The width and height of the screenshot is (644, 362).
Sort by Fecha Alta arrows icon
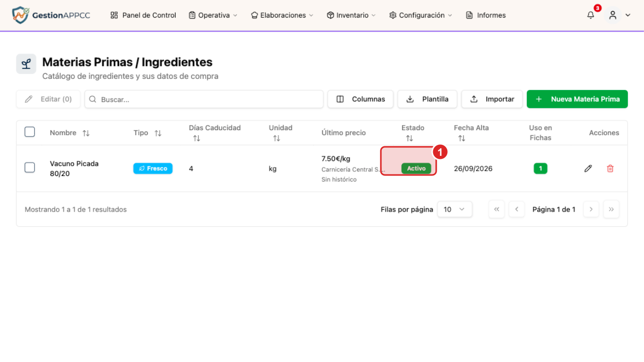(x=462, y=138)
